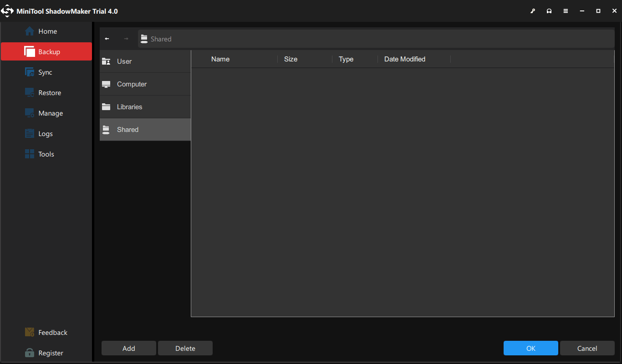Open the hamburger menu icon
Image resolution: width=622 pixels, height=364 pixels.
click(x=566, y=11)
